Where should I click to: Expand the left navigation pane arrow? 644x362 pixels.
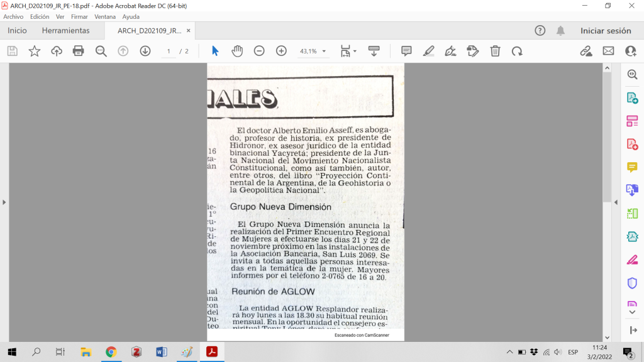(x=4, y=202)
